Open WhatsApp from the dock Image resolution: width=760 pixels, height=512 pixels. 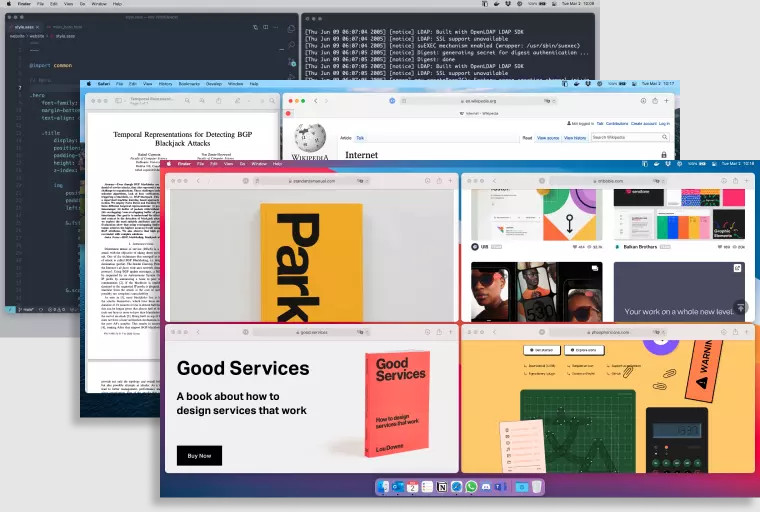[x=471, y=487]
